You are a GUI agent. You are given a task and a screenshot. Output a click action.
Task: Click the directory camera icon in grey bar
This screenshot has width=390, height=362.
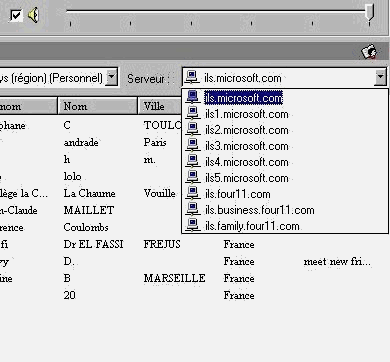pyautogui.click(x=369, y=52)
